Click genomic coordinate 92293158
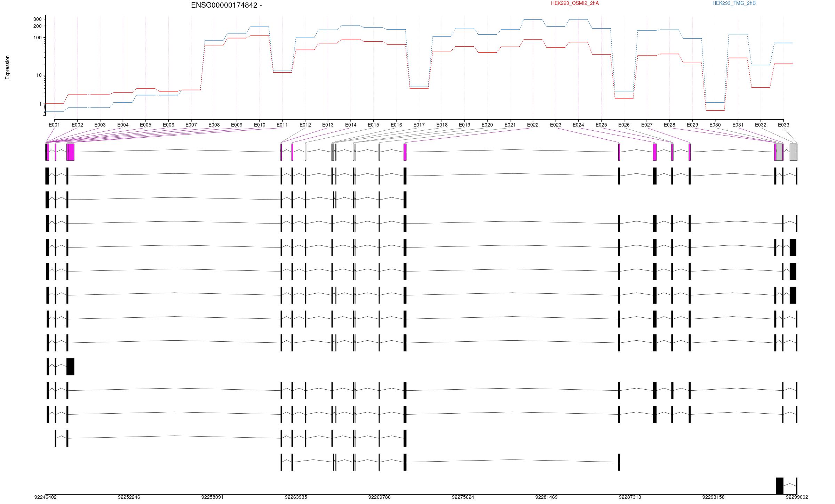 (714, 497)
